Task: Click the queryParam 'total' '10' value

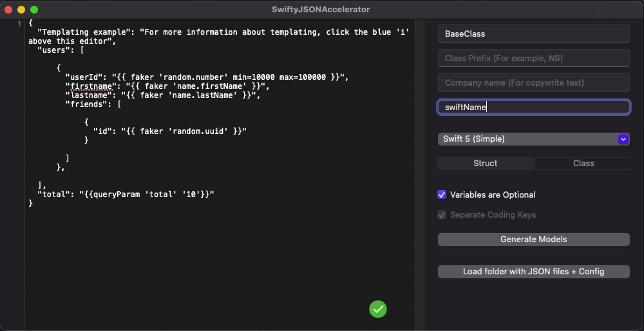Action: pyautogui.click(x=147, y=194)
